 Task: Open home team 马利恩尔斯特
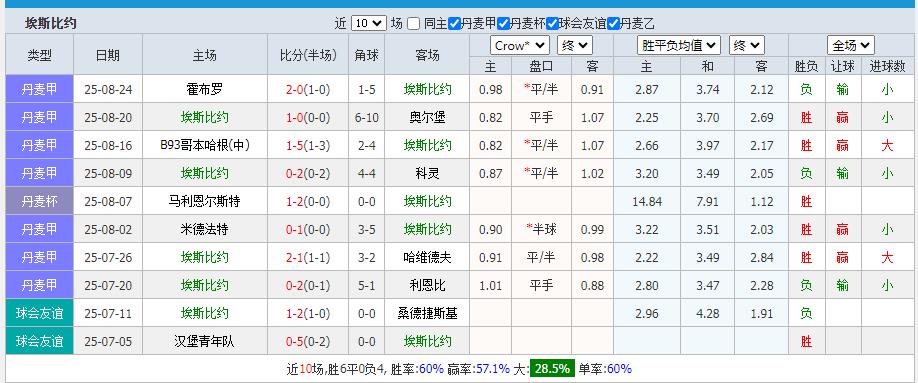(204, 201)
